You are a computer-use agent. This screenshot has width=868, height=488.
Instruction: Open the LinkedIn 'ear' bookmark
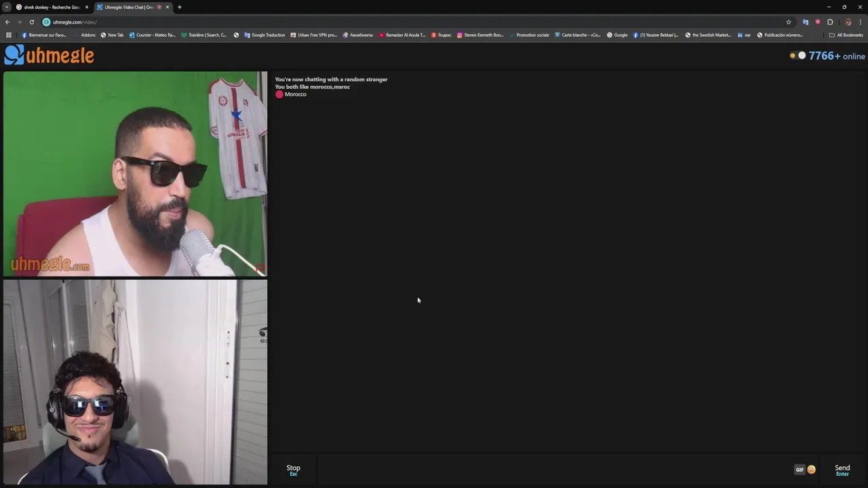(x=744, y=35)
